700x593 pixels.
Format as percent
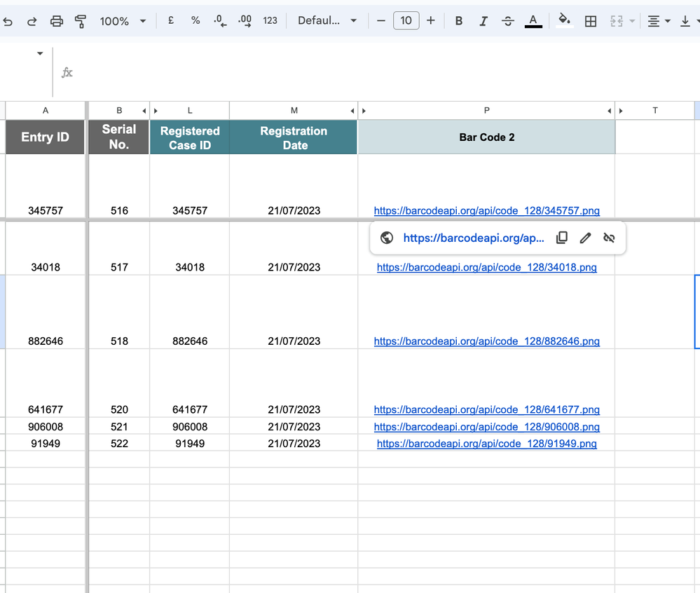pyautogui.click(x=195, y=20)
